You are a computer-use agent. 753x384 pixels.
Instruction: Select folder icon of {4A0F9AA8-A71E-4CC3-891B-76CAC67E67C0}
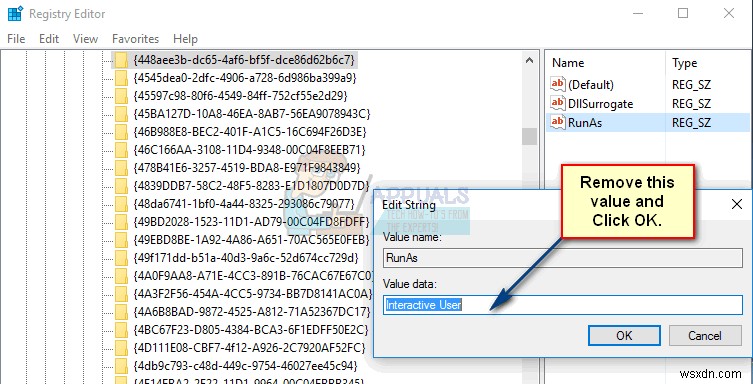point(121,275)
